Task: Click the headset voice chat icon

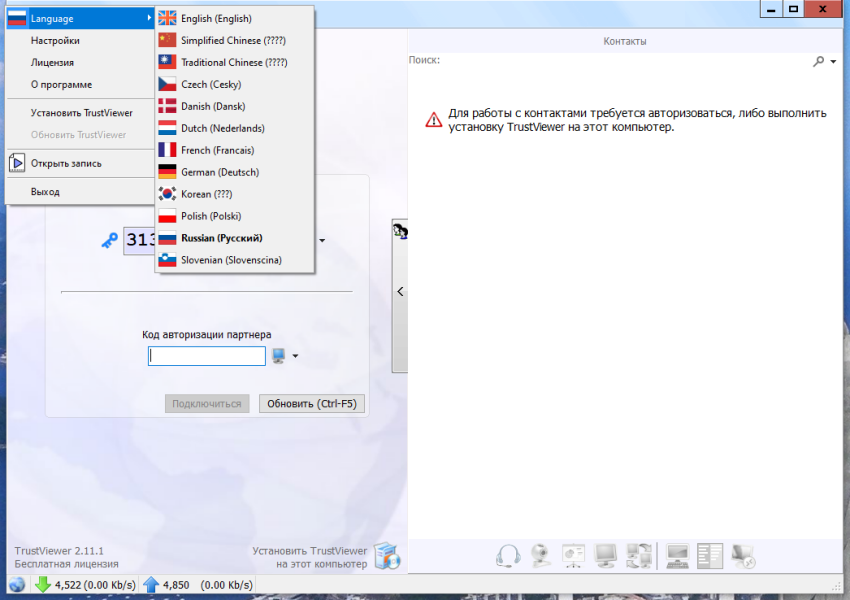Action: (x=508, y=556)
